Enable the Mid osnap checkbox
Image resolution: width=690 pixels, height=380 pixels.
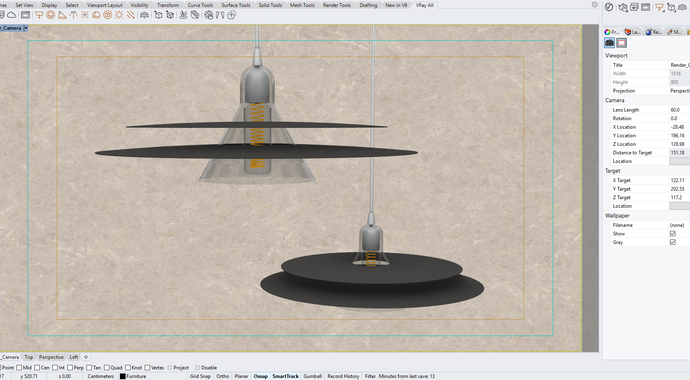[x=19, y=368]
